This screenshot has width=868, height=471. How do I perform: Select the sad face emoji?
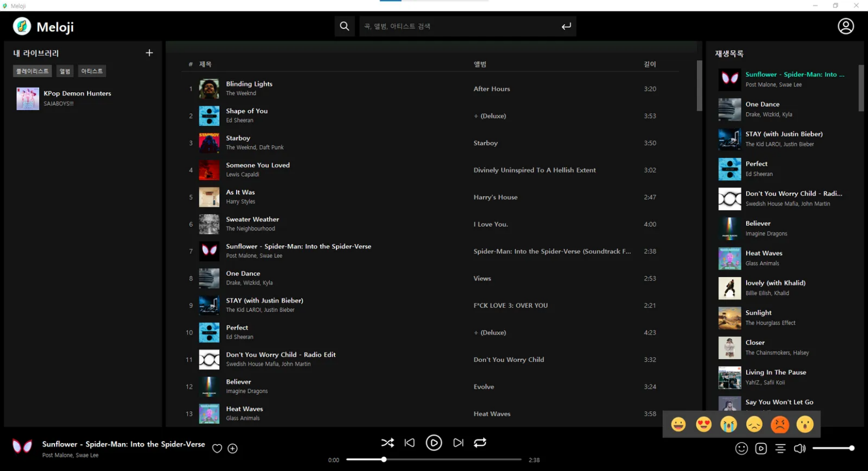click(x=754, y=424)
